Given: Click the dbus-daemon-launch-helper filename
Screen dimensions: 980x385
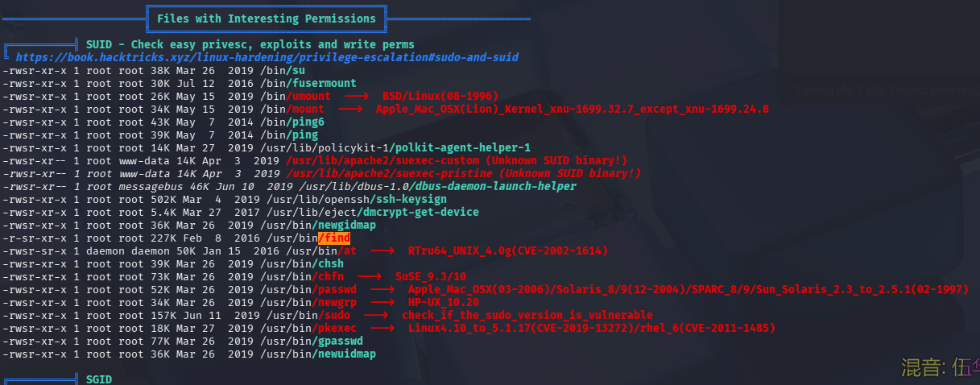Looking at the screenshot, I should 493,186.
